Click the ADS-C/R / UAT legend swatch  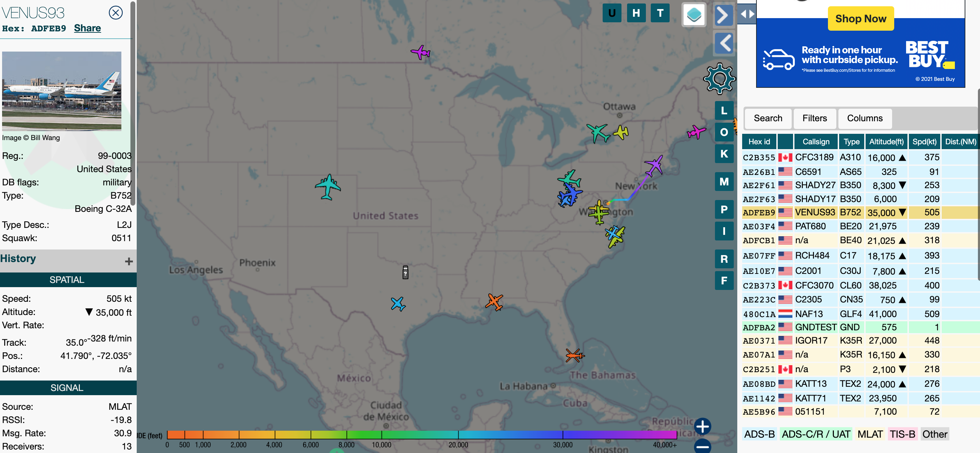816,434
